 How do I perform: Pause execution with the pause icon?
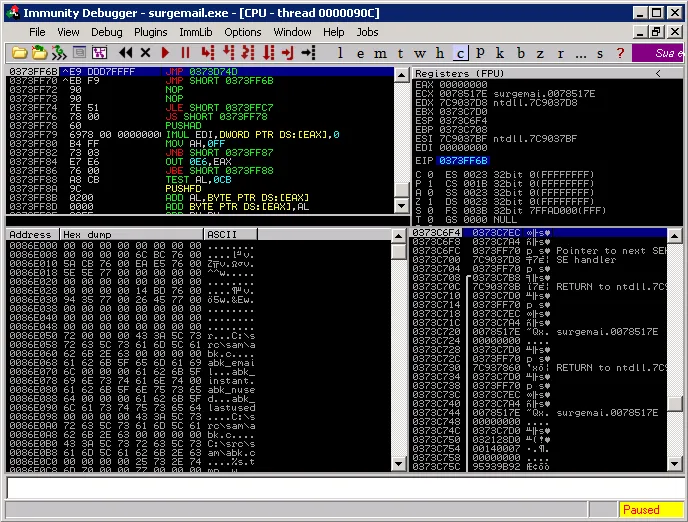(185, 52)
